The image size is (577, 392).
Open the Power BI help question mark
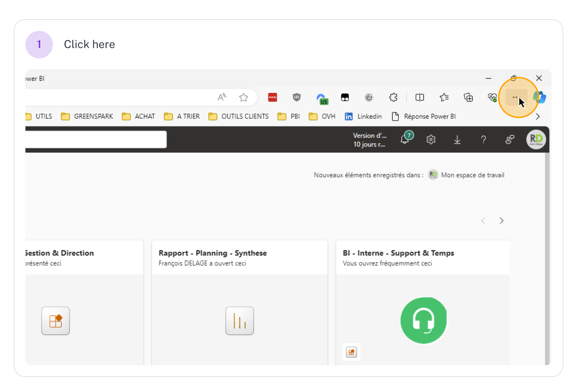click(x=483, y=139)
